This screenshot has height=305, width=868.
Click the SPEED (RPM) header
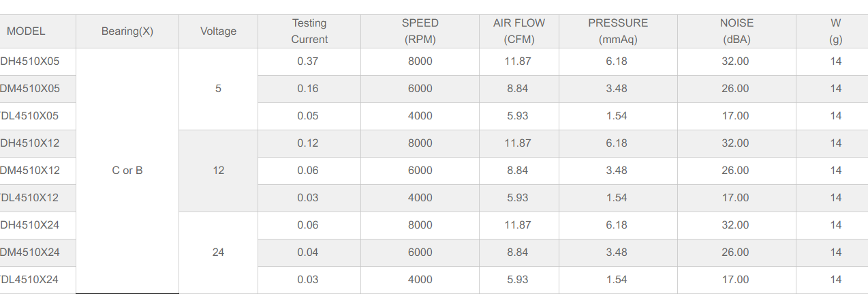pos(420,31)
